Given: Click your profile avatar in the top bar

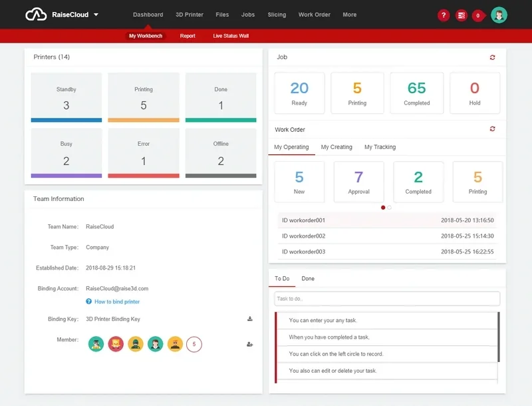Looking at the screenshot, I should tap(497, 14).
